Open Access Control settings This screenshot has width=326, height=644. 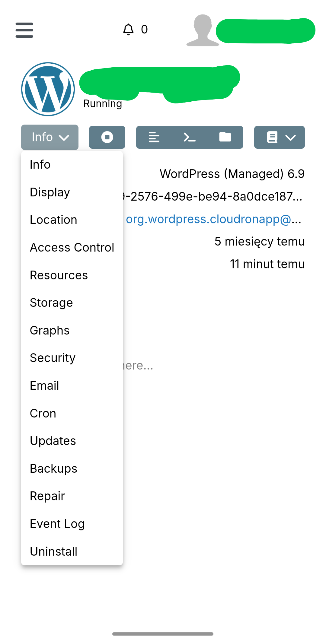coord(72,248)
